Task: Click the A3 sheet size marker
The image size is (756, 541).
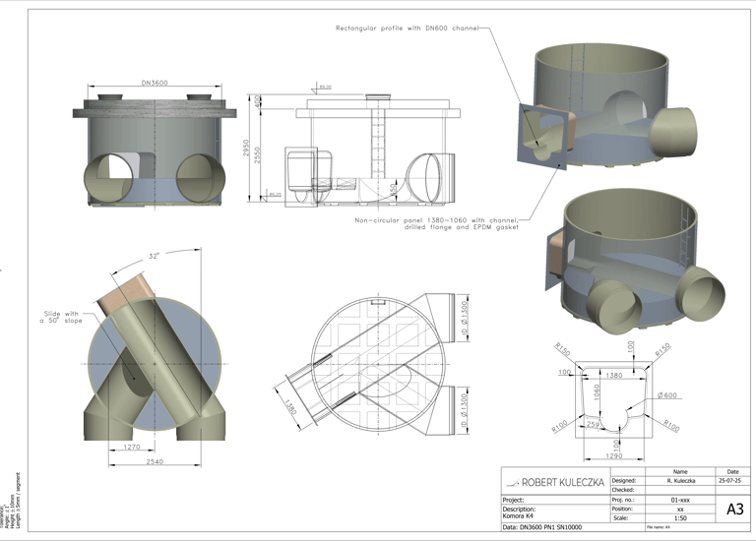Action: (735, 510)
